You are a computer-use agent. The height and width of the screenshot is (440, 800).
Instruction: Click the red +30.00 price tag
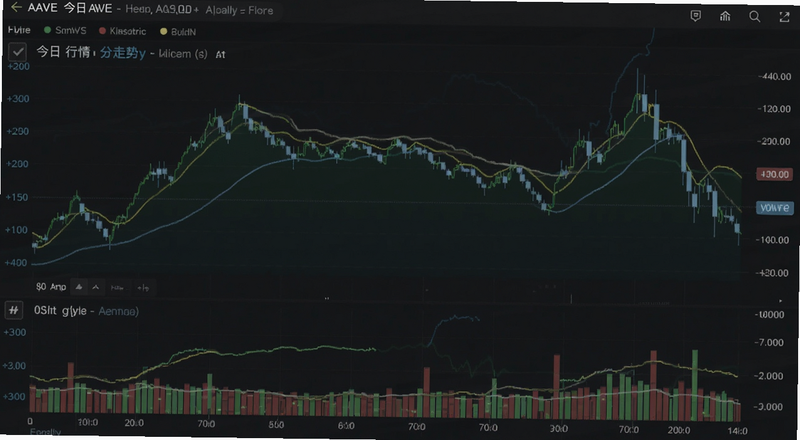click(x=774, y=175)
